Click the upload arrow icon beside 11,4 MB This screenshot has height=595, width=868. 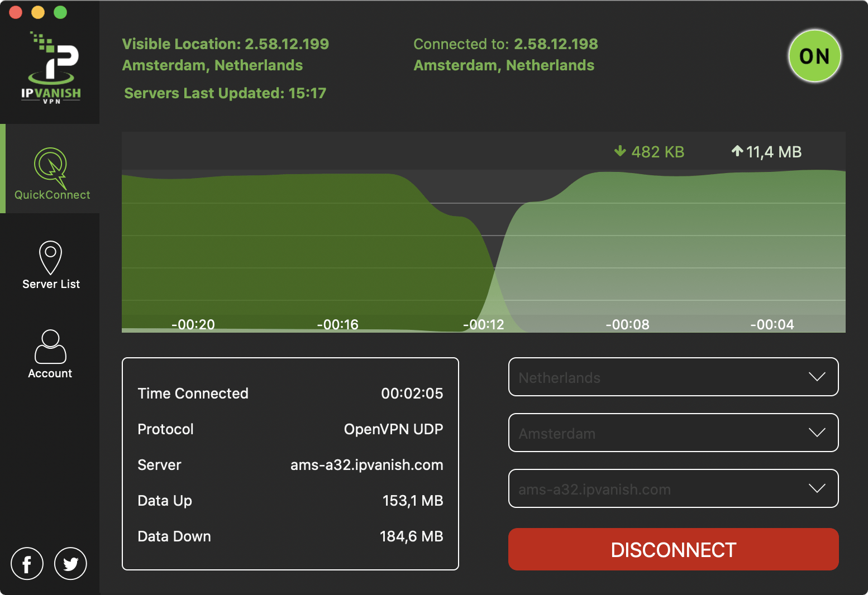pyautogui.click(x=737, y=151)
